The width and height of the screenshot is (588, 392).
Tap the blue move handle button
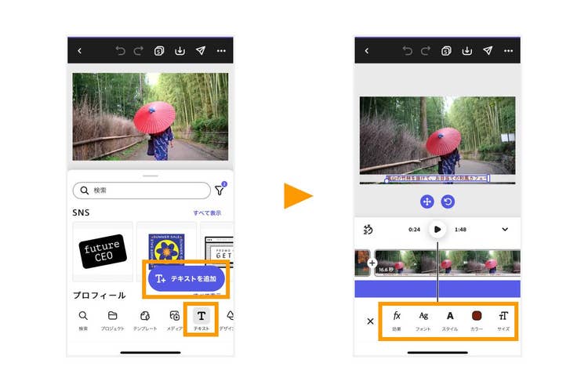coord(426,201)
